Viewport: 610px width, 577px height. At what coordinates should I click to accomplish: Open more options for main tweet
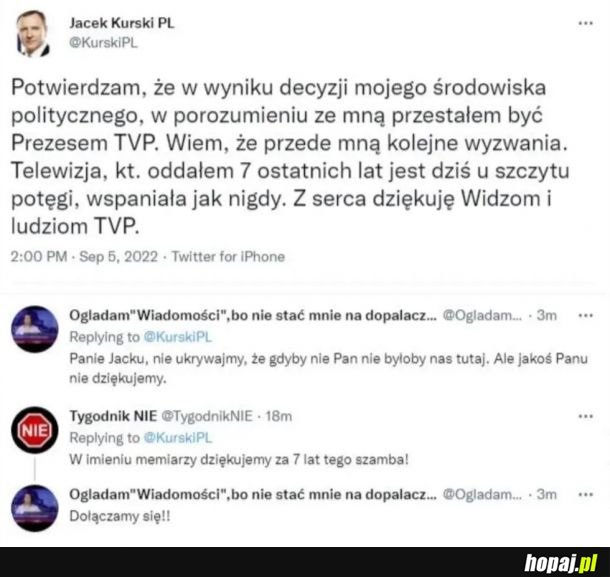click(x=585, y=23)
